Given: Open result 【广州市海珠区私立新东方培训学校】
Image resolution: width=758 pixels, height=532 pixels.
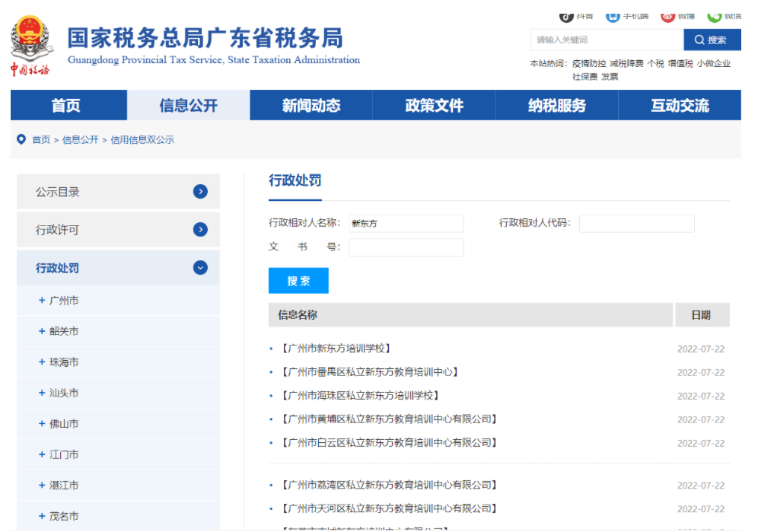Looking at the screenshot, I should pyautogui.click(x=360, y=396).
